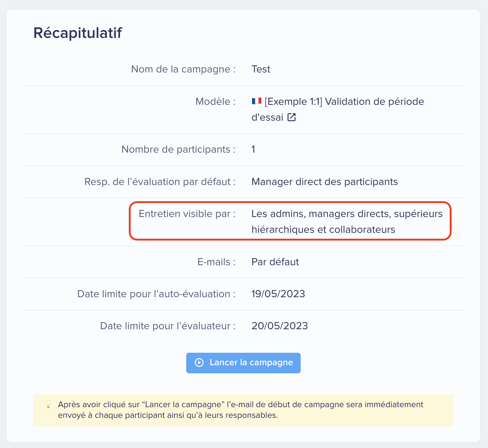The height and width of the screenshot is (448, 488).
Task: Click the yellow information notice banner
Action: pos(243,410)
